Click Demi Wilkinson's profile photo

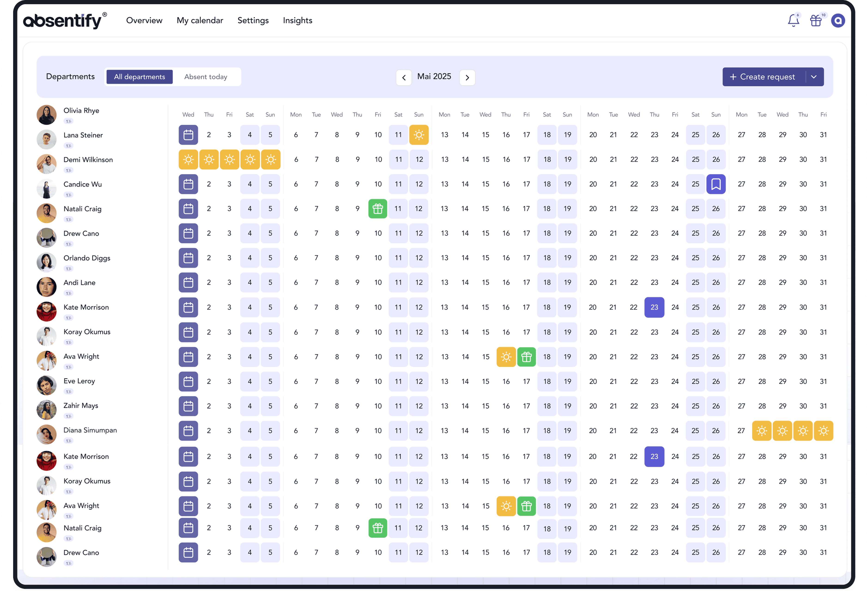coord(46,164)
